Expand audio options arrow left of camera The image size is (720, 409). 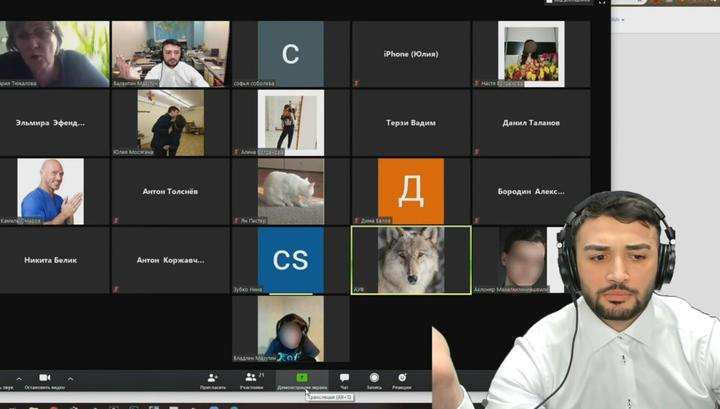[18, 378]
